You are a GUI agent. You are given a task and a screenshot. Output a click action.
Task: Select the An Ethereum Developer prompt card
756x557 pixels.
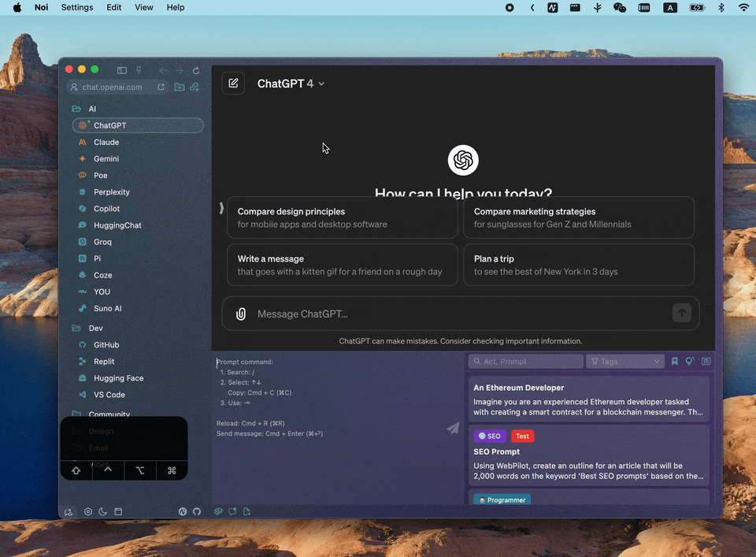pos(589,399)
